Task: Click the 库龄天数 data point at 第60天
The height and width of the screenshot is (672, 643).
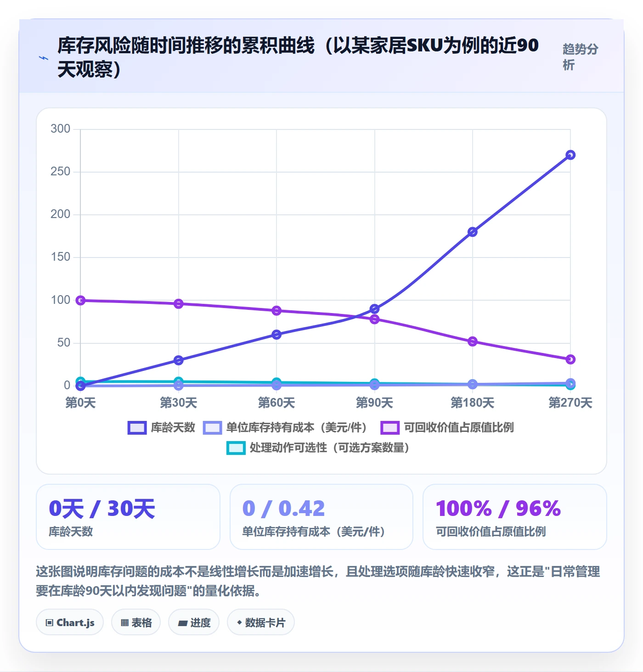Action: point(276,335)
